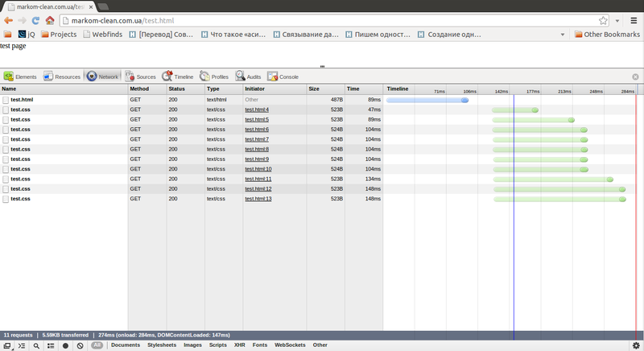Viewport: 644px width, 351px height.
Task: Open DevTools settings gear
Action: pos(636,345)
